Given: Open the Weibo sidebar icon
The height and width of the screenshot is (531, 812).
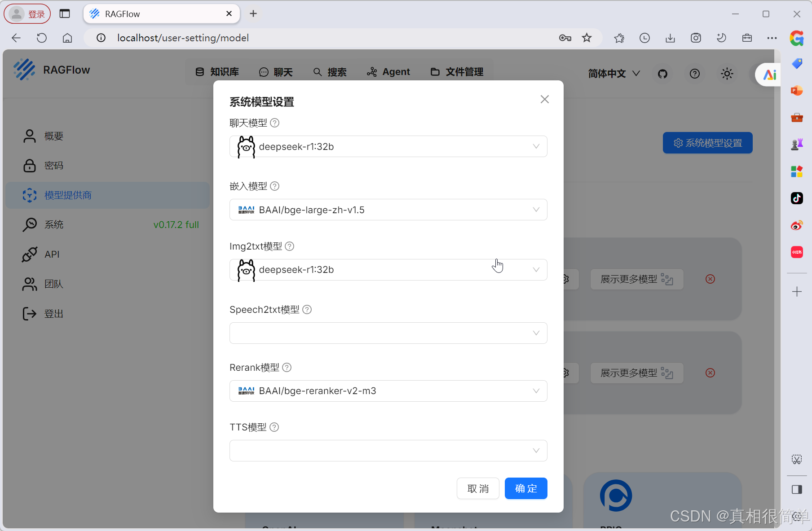Looking at the screenshot, I should (x=797, y=225).
